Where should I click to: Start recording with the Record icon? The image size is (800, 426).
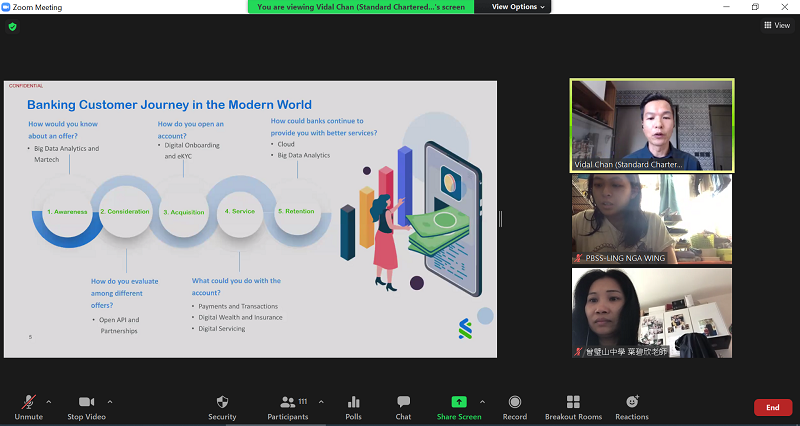click(514, 402)
